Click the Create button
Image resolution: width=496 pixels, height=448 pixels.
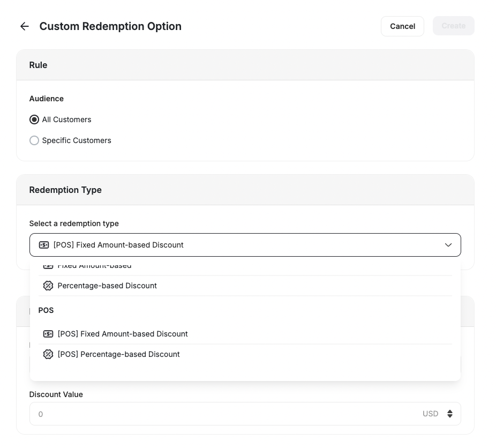click(x=454, y=26)
